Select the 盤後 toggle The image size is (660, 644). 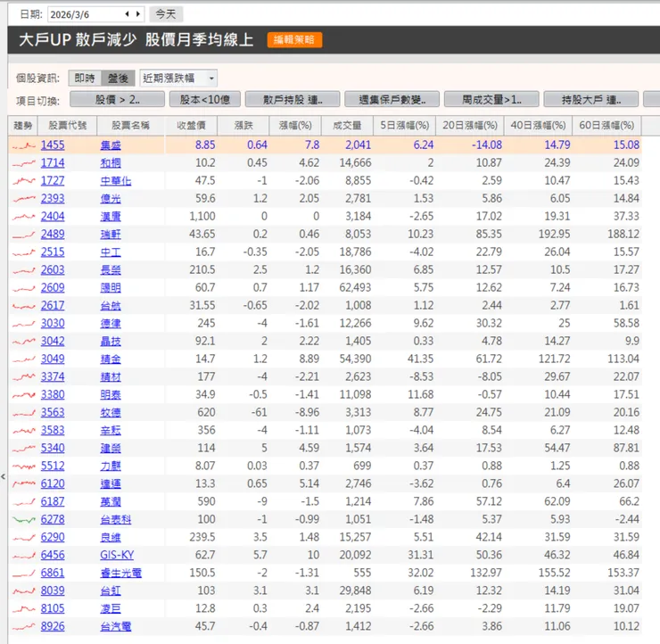coord(118,78)
